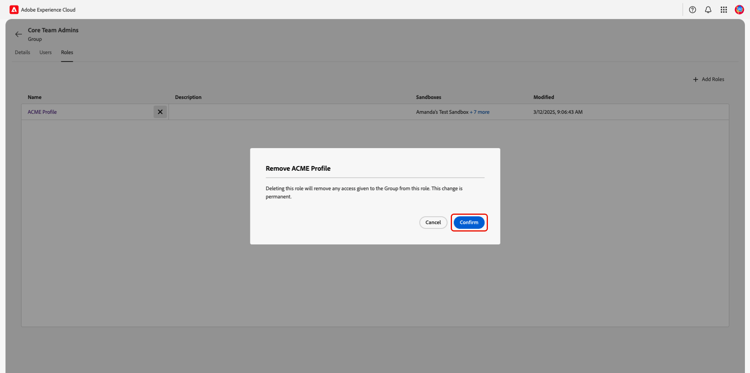This screenshot has width=750, height=373.
Task: Go back using the left arrow
Action: click(x=19, y=34)
